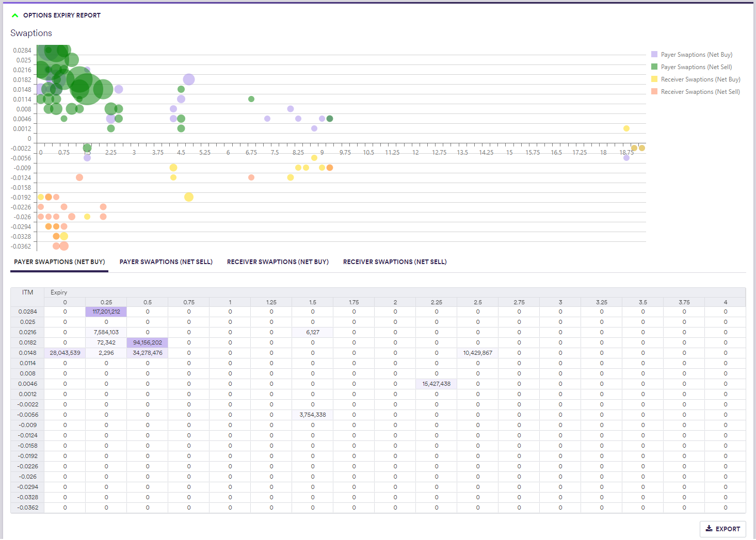Viewport: 756px width, 540px height.
Task: Switch to Payer Swaptions (Net Sell) tab
Action: [x=166, y=262]
